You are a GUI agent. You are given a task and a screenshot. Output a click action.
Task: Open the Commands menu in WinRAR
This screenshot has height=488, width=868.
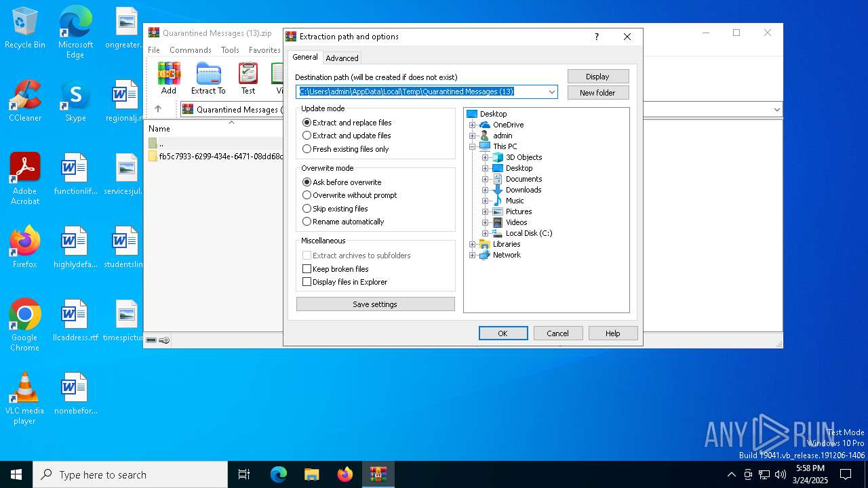[191, 50]
